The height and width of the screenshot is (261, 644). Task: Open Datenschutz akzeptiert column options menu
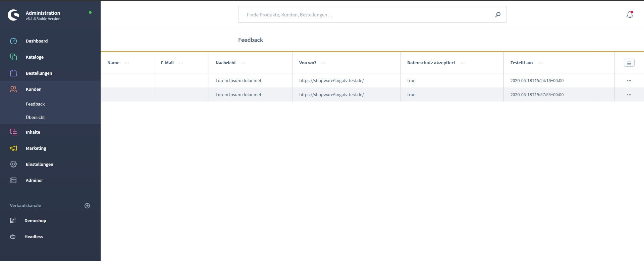pyautogui.click(x=463, y=63)
